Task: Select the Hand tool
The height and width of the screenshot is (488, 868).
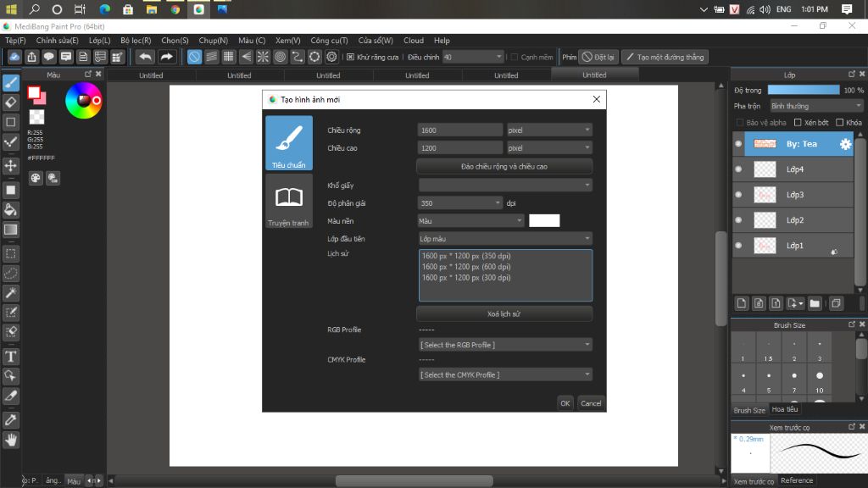Action: point(10,440)
